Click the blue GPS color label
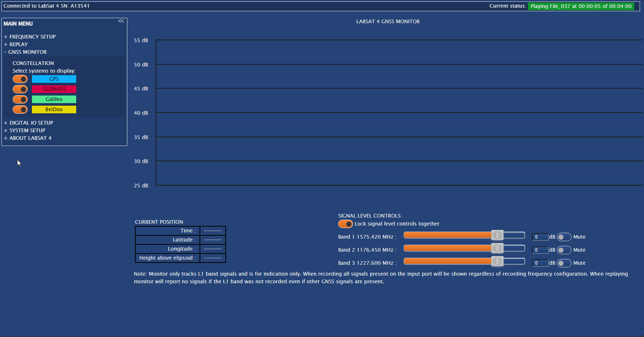644x337 pixels. coord(54,79)
